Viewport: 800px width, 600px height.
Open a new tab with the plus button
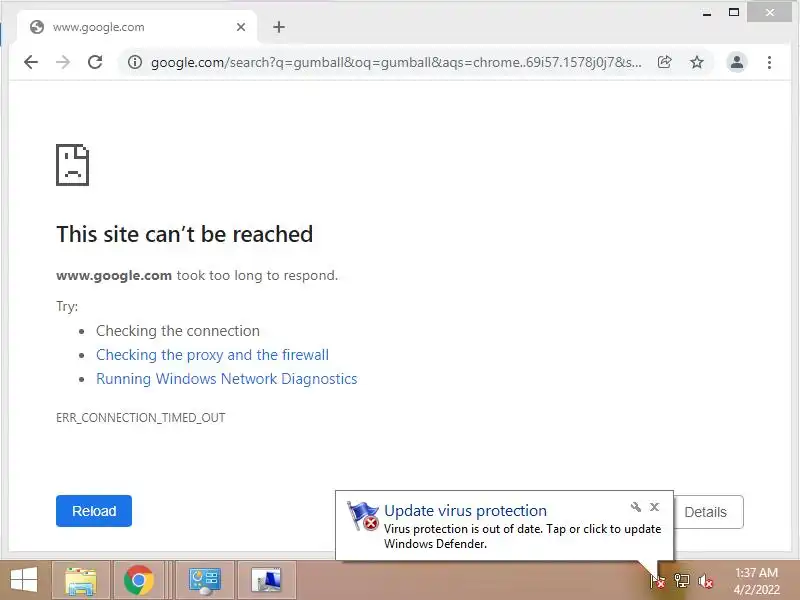tap(279, 27)
